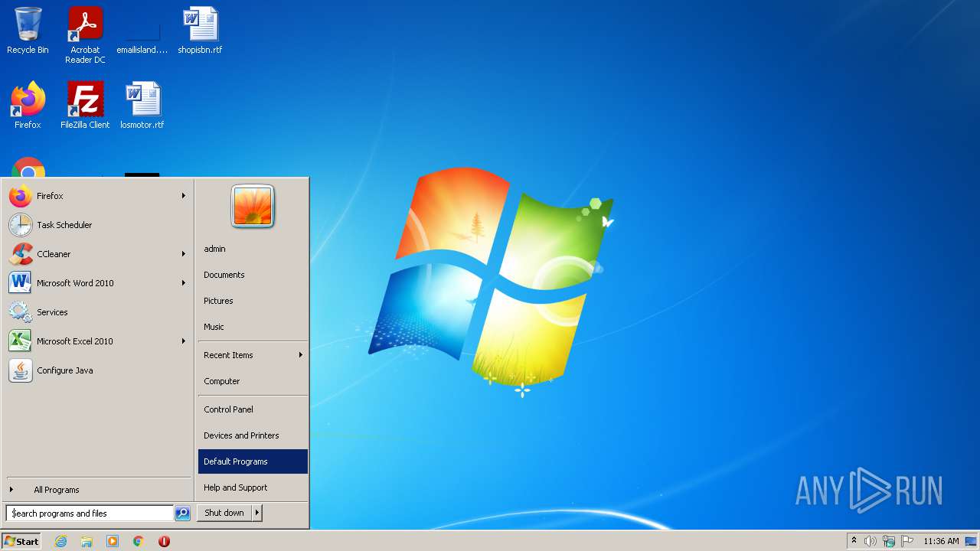
Task: Open FileZilla Client desktop shortcut
Action: (x=85, y=106)
